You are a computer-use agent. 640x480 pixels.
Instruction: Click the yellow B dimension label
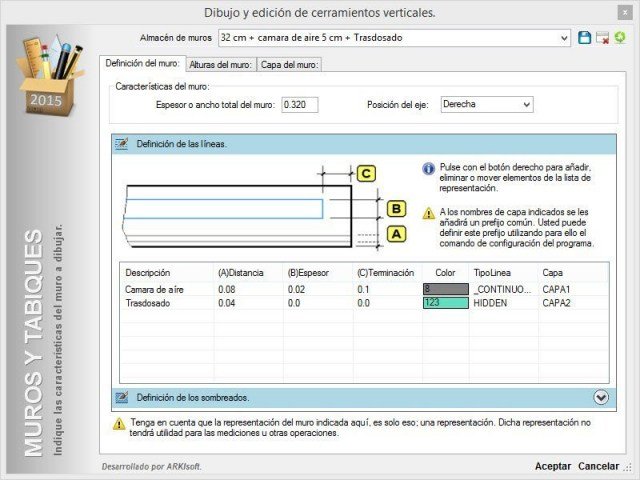396,209
